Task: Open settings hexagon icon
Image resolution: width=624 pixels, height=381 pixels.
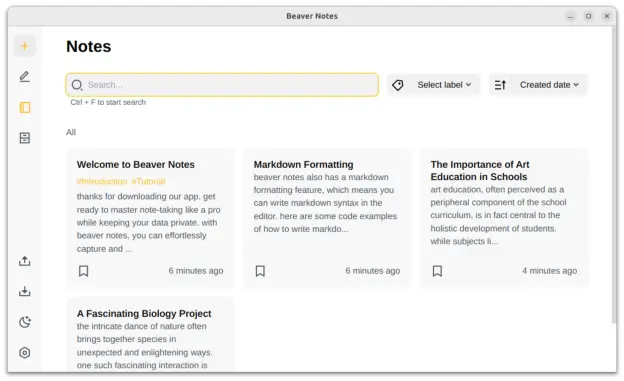Action: pyautogui.click(x=25, y=353)
